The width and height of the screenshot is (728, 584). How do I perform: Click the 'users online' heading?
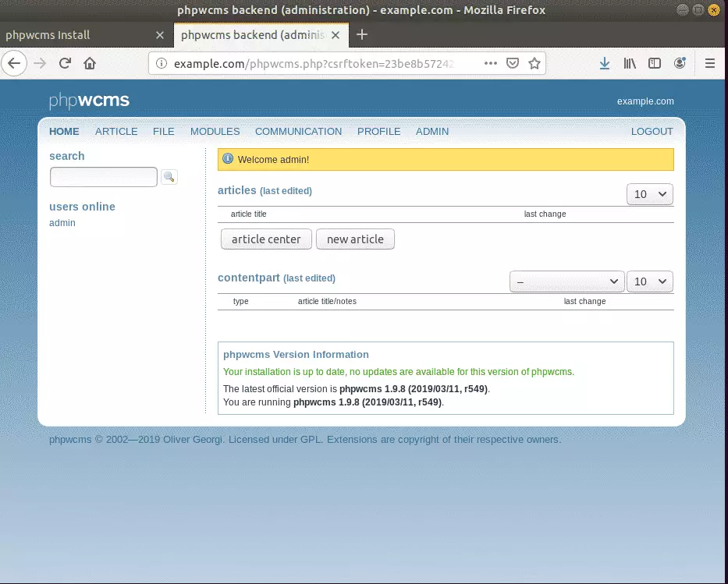pos(82,207)
